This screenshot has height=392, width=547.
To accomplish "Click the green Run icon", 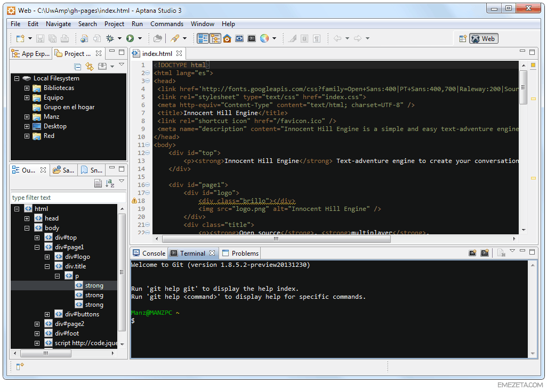I will click(130, 38).
